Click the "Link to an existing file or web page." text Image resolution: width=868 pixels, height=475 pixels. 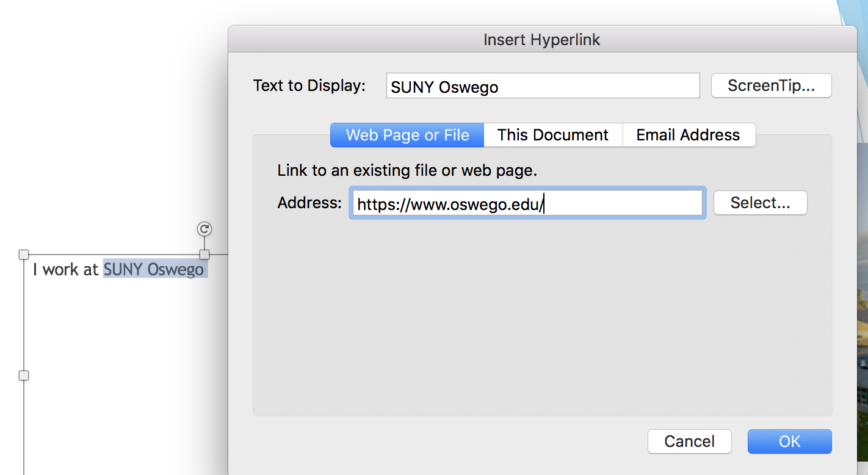(407, 170)
